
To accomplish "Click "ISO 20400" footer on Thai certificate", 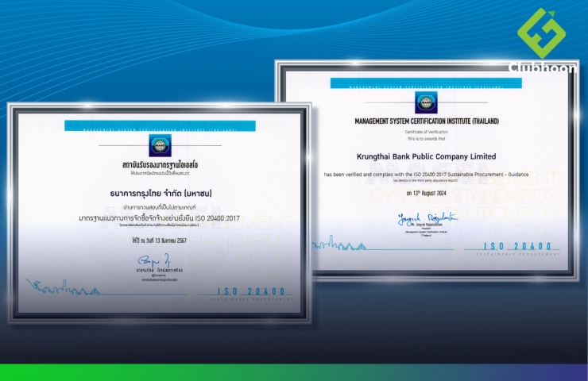I will click(251, 291).
